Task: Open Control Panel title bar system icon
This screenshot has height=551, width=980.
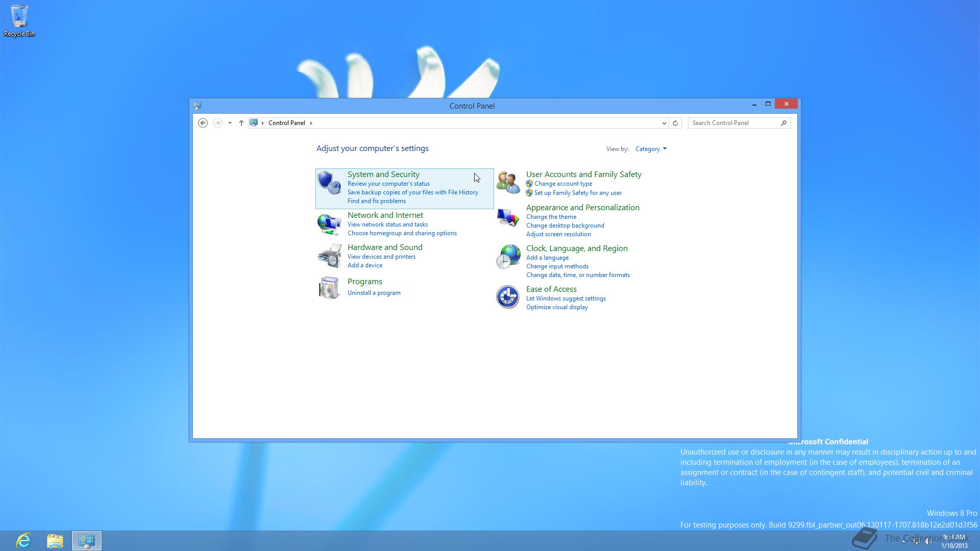Action: point(197,106)
